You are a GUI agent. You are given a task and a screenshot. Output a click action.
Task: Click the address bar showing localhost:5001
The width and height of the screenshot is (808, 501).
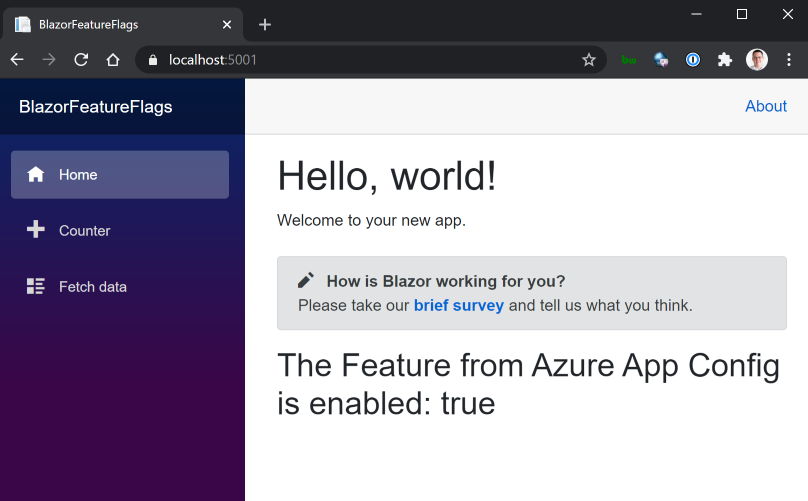coord(371,60)
